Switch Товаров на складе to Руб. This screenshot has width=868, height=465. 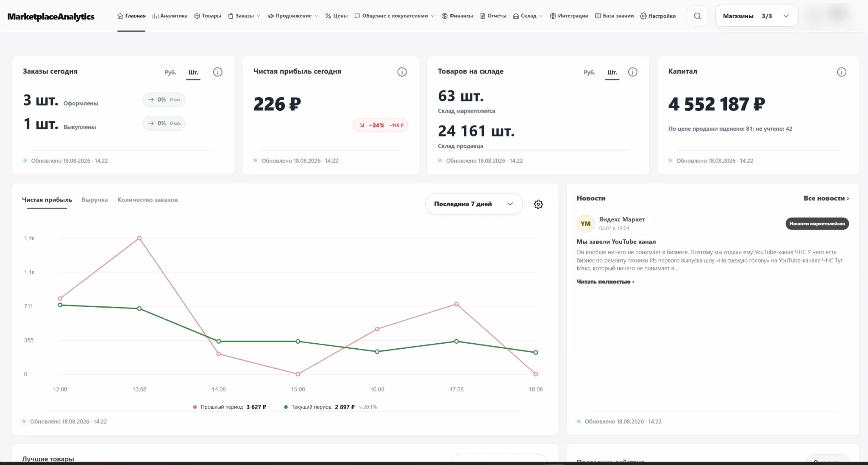click(589, 73)
